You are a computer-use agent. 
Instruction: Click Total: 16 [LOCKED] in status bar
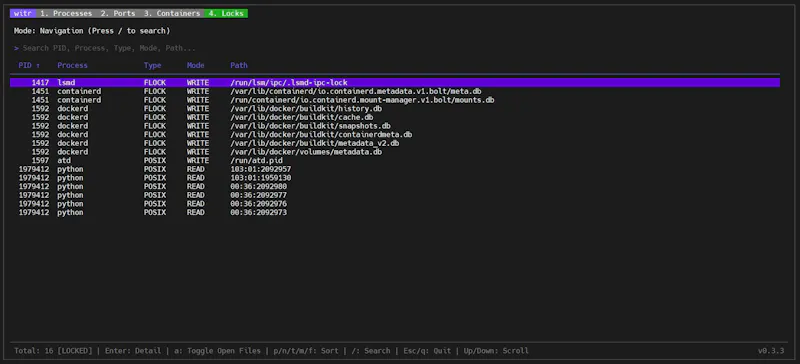tap(53, 351)
